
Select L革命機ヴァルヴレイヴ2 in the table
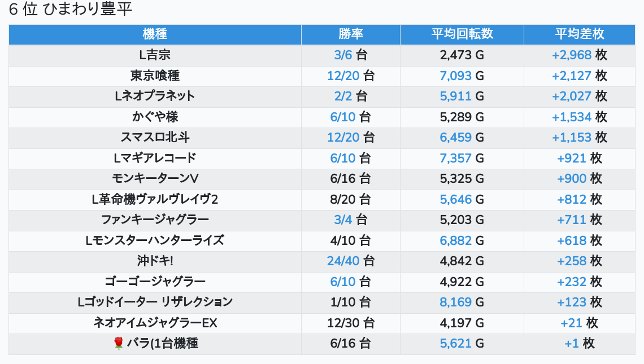[x=155, y=199]
